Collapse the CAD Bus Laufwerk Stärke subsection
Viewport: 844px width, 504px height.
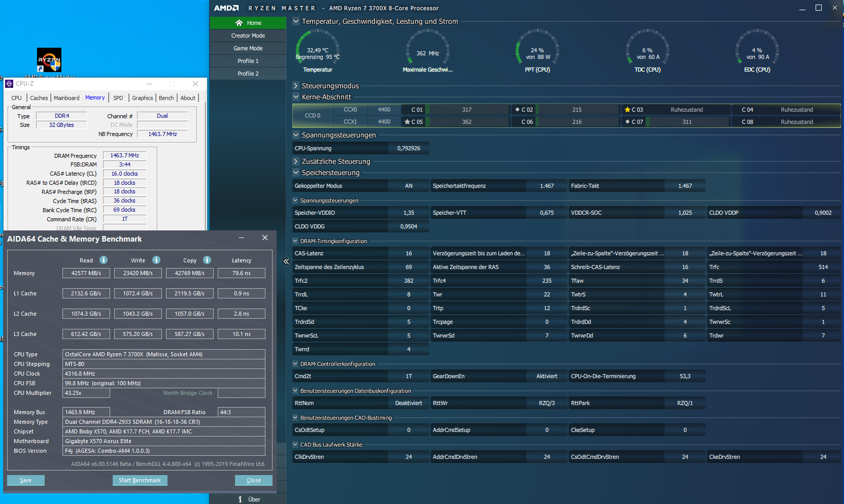tap(295, 445)
